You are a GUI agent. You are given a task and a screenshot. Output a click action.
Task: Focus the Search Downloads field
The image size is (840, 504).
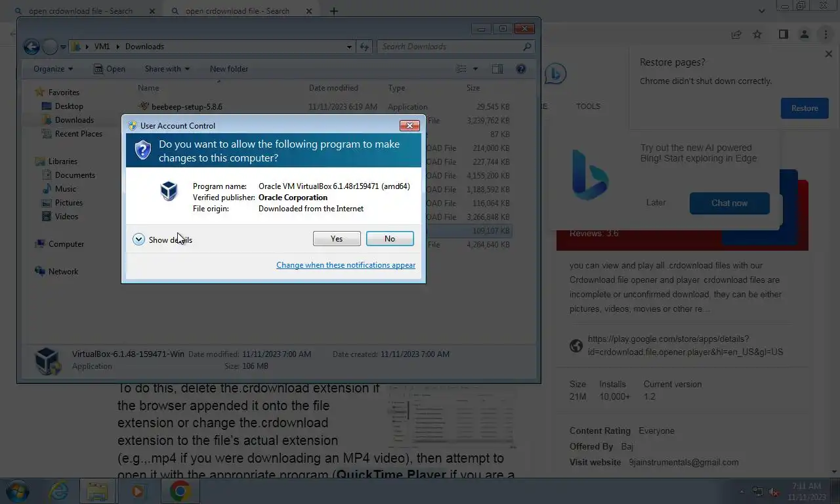pyautogui.click(x=456, y=47)
